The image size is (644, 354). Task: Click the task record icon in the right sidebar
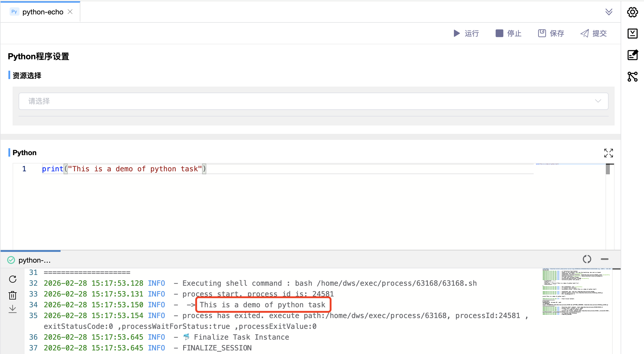coord(633,34)
